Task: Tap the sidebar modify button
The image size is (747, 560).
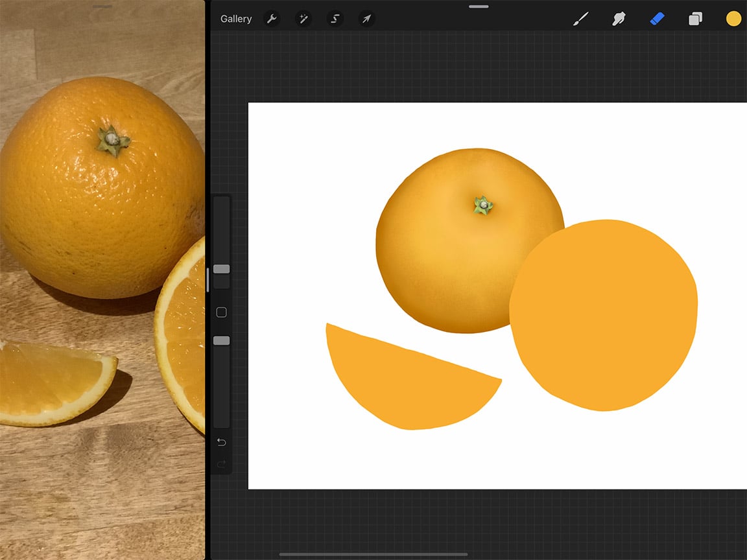Action: [221, 312]
